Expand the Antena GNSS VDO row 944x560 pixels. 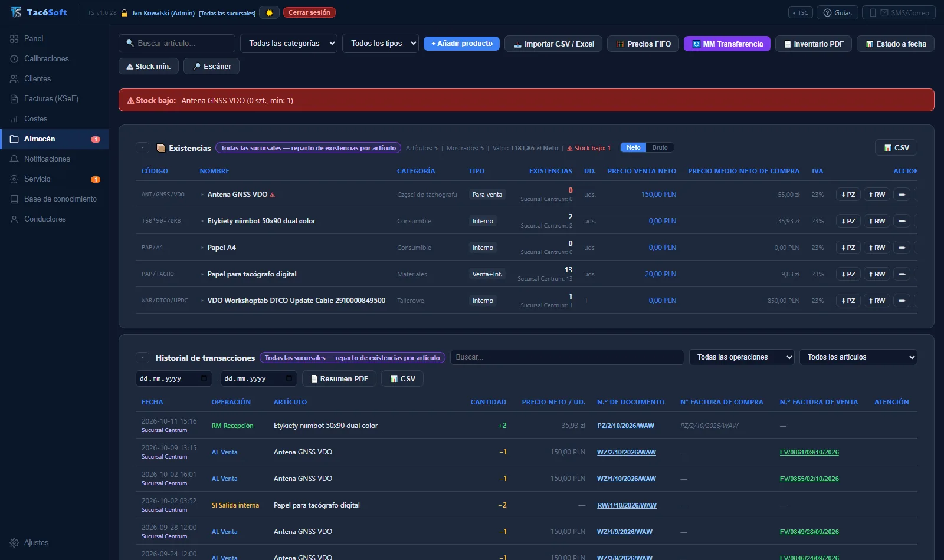tap(202, 195)
